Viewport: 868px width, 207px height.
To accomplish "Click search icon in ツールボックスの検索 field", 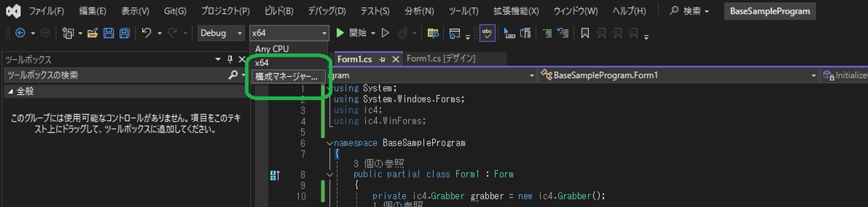I will pos(233,75).
